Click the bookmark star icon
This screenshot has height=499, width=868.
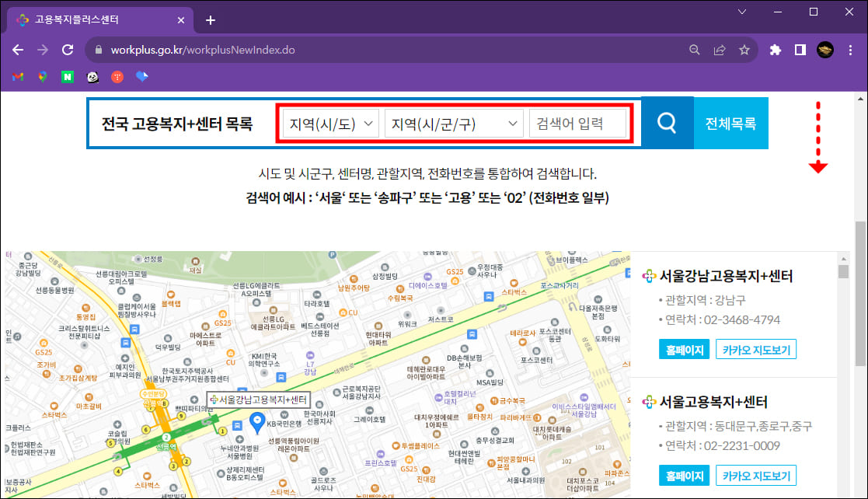[x=744, y=49]
